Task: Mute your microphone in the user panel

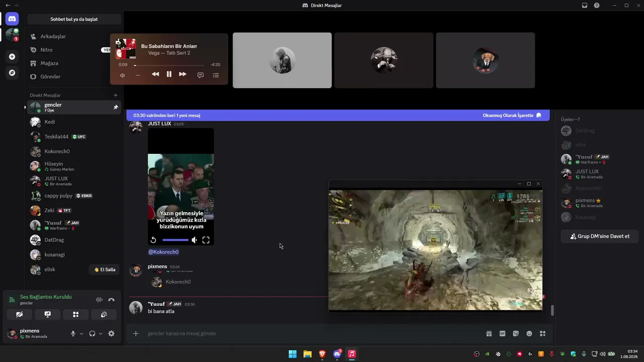Action: [x=73, y=333]
